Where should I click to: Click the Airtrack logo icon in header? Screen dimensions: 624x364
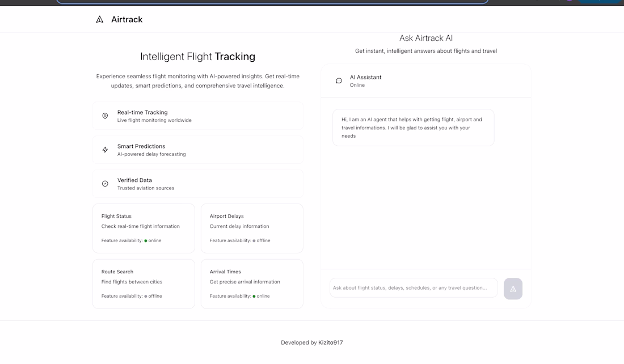(x=100, y=19)
